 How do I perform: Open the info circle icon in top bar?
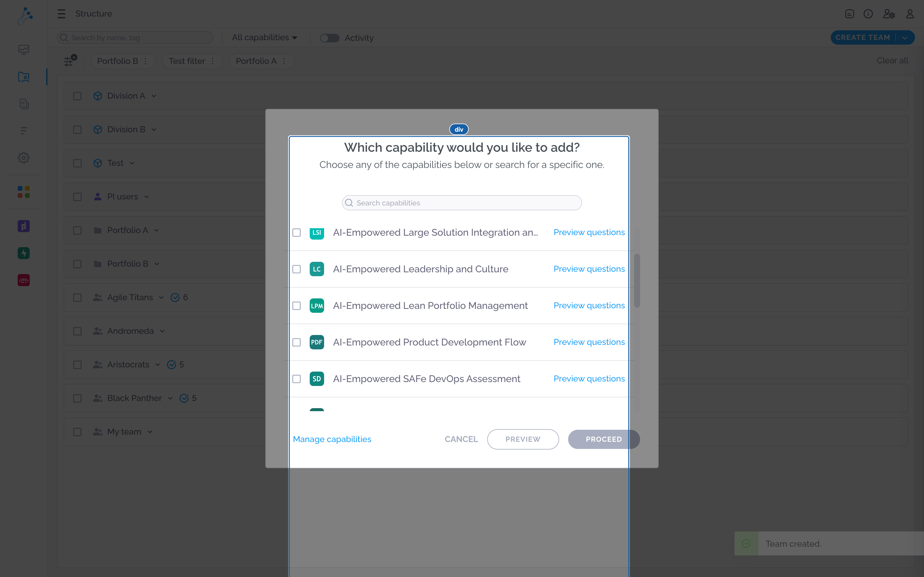[x=868, y=14]
